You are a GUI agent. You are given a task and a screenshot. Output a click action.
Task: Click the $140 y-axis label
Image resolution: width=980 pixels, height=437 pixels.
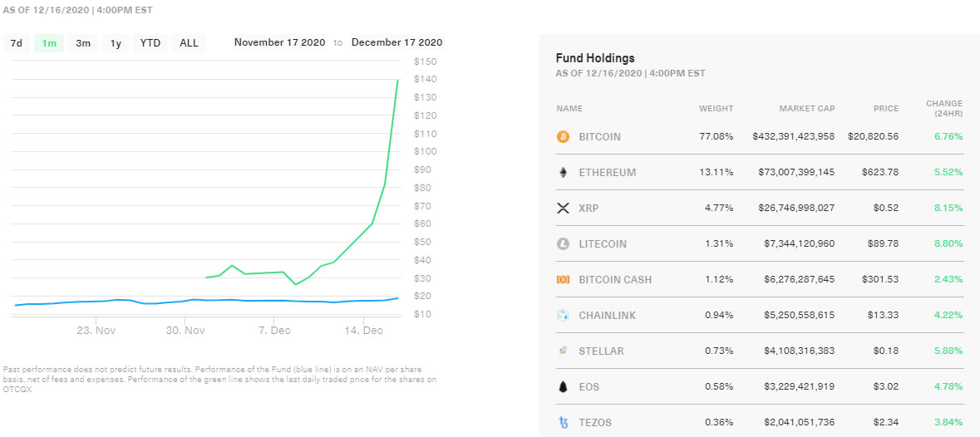click(425, 79)
